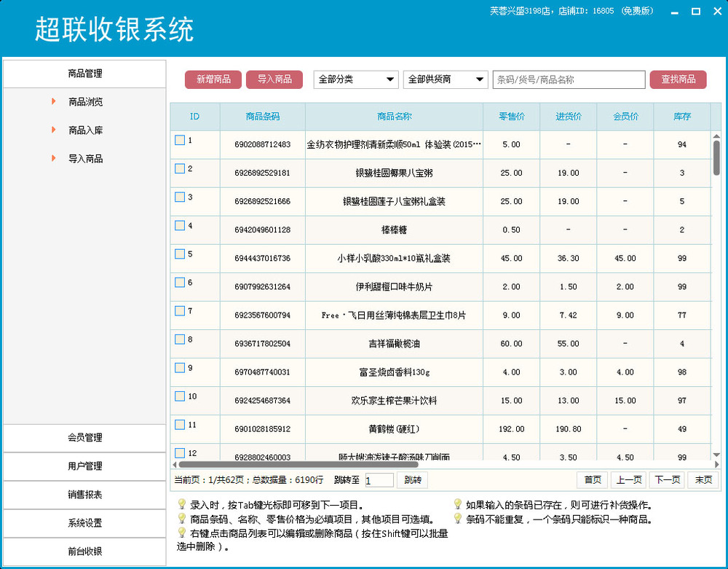Open 导入商品 in the sidebar submenu
The width and height of the screenshot is (728, 569).
[x=85, y=159]
